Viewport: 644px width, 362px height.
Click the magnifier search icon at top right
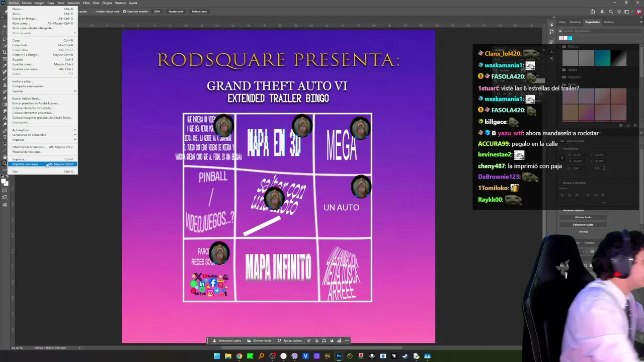point(611,11)
